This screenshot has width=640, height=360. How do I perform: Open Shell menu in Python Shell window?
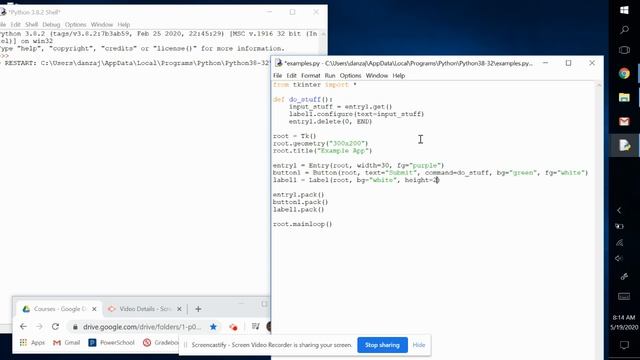pyautogui.click(x=31, y=24)
